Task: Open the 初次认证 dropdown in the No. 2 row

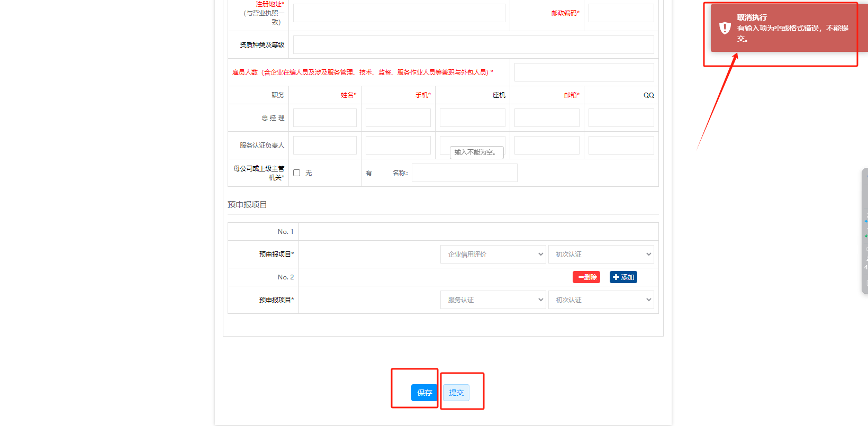Action: coord(601,300)
